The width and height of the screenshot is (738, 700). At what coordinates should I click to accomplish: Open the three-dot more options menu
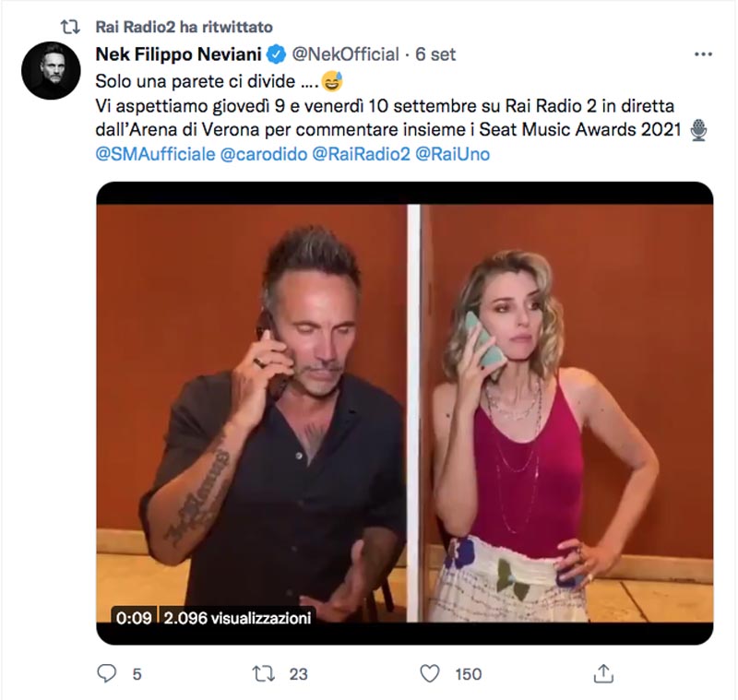(x=703, y=54)
